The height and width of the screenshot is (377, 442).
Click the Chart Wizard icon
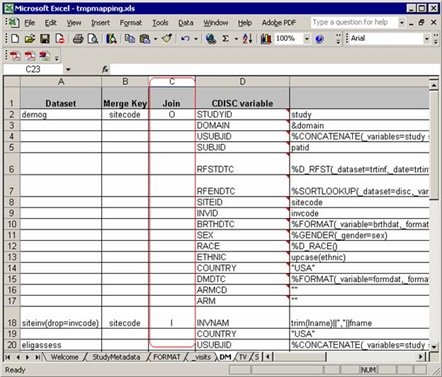click(266, 39)
